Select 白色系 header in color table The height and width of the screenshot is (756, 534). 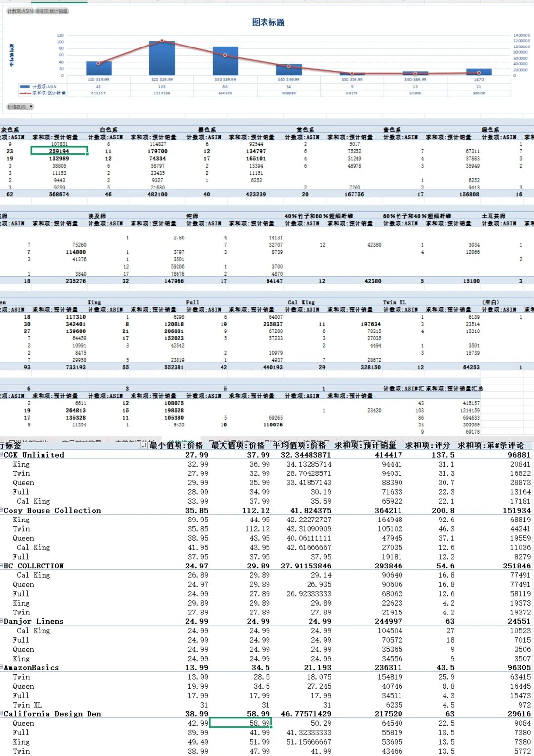click(108, 130)
